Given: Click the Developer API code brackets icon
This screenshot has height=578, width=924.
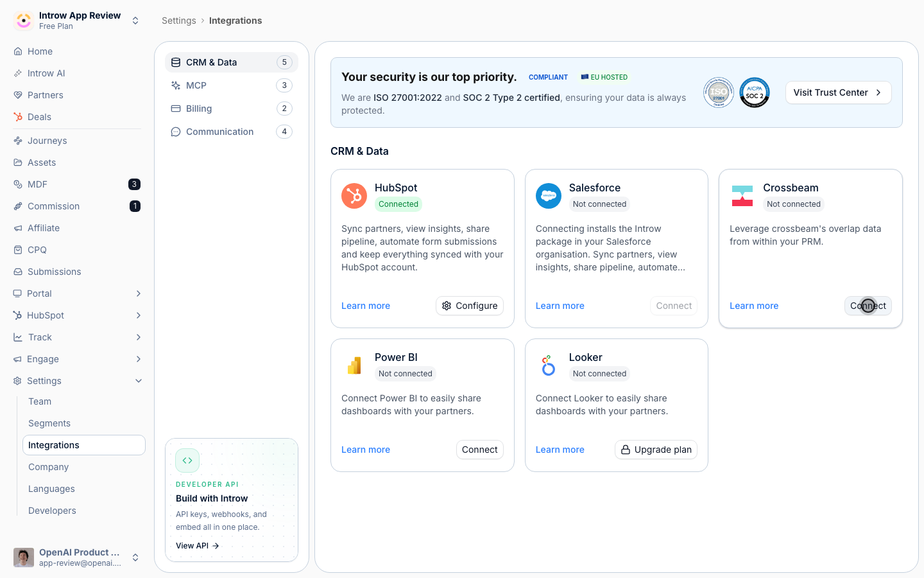Looking at the screenshot, I should click(187, 460).
